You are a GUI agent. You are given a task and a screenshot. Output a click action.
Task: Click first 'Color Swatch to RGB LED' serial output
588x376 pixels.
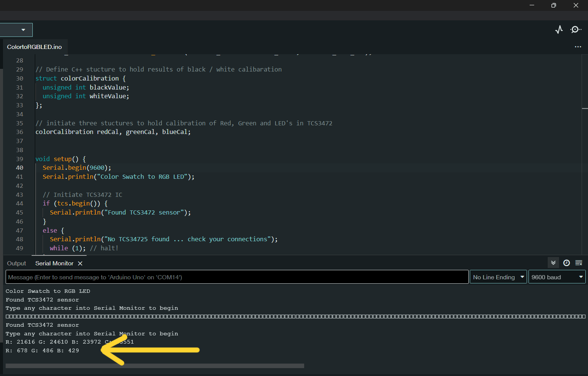click(48, 291)
